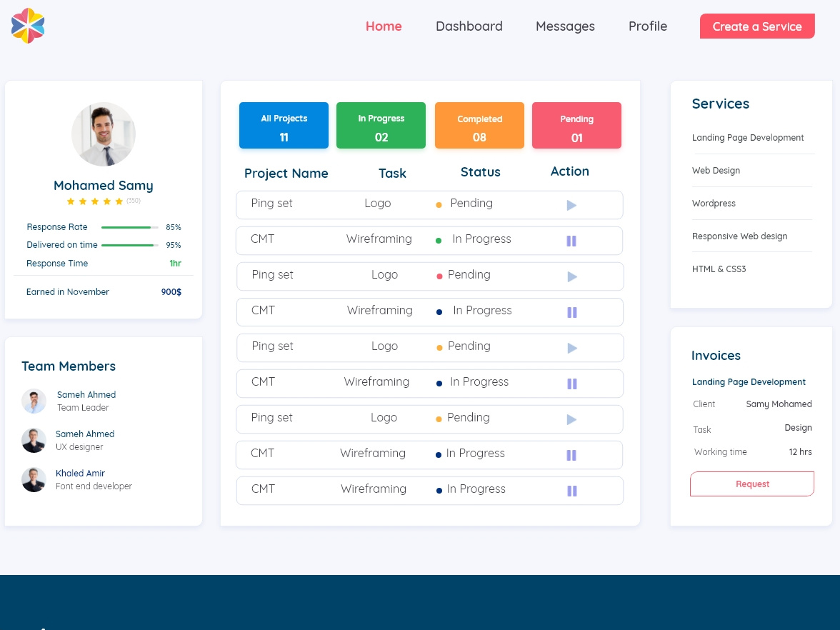Viewport: 840px width, 630px height.
Task: Click the Delivered on time progress bar
Action: coord(129,245)
